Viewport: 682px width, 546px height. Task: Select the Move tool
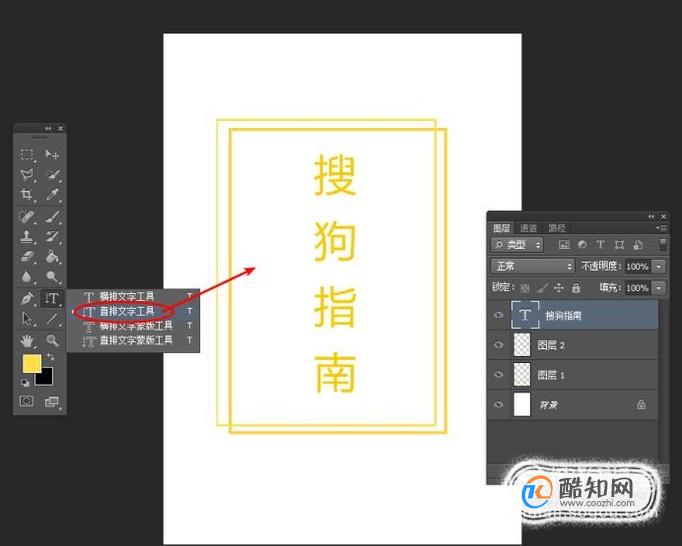click(52, 154)
